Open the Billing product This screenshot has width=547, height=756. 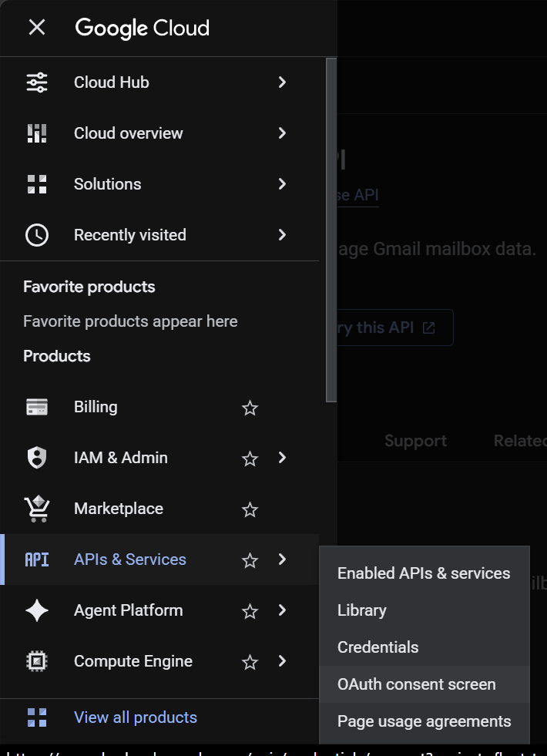[x=159, y=407]
